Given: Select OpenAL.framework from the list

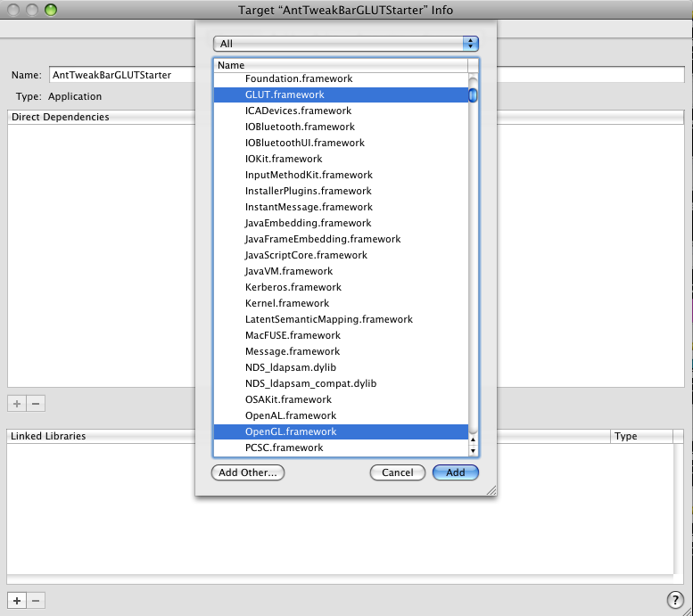Looking at the screenshot, I should [x=291, y=415].
